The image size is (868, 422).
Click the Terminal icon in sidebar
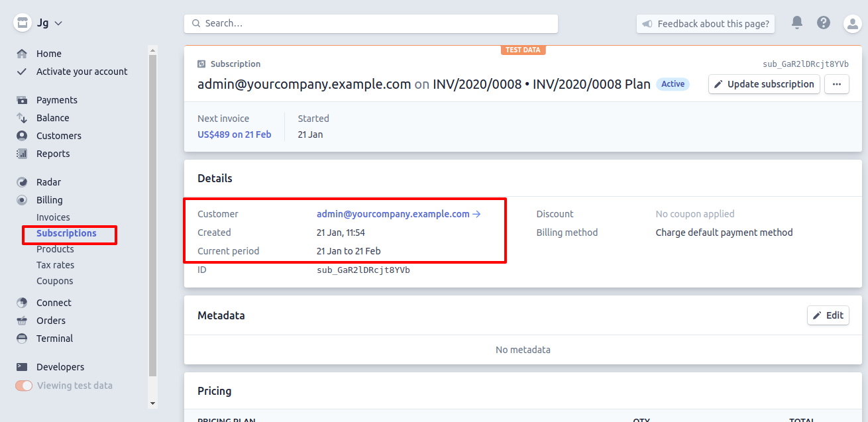click(22, 339)
